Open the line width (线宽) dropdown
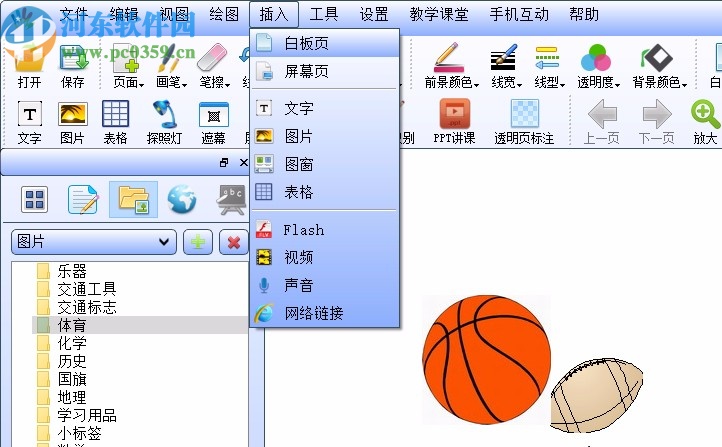 [506, 65]
